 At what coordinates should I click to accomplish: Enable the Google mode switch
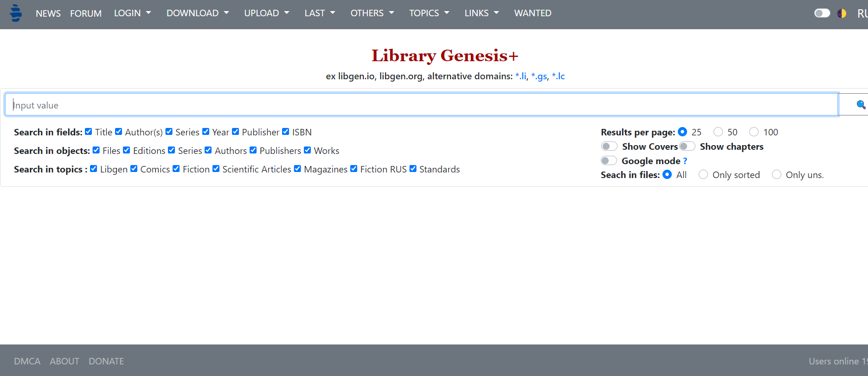(609, 161)
